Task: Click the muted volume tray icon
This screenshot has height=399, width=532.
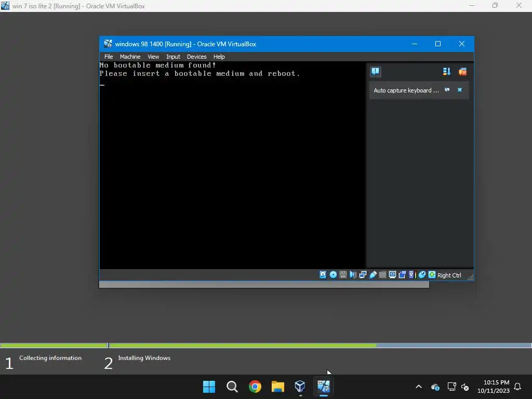Action: tap(465, 387)
